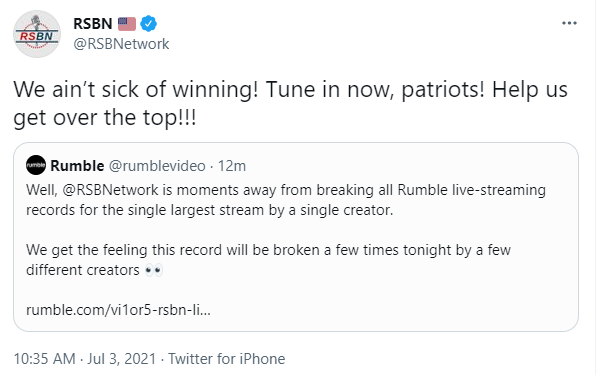Select the main tweet text about winning
605x375 pixels.
point(291,103)
